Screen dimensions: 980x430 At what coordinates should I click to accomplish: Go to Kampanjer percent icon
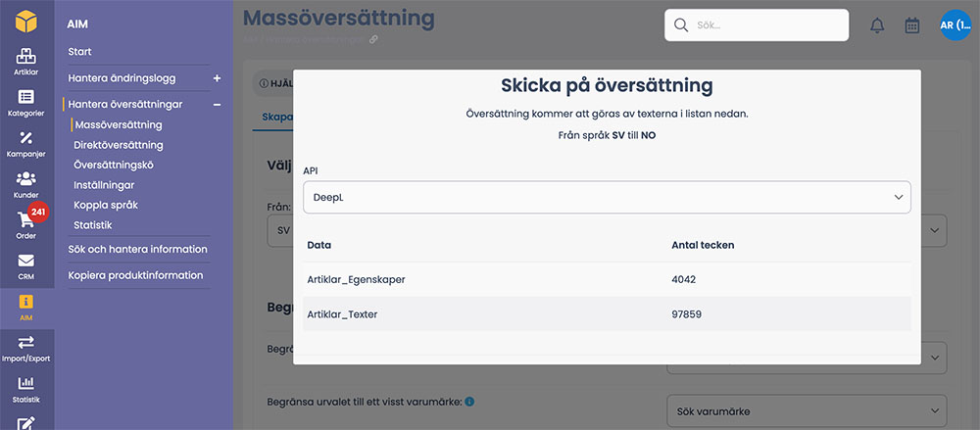[x=26, y=143]
